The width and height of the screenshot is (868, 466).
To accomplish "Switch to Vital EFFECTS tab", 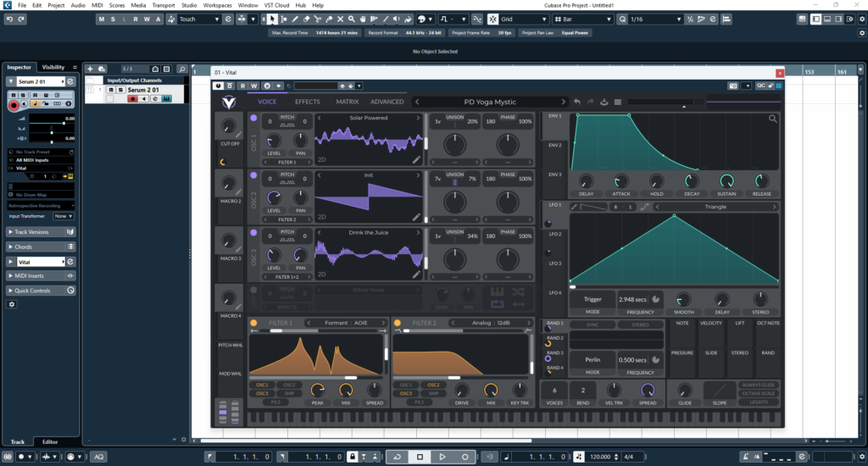I will (307, 102).
